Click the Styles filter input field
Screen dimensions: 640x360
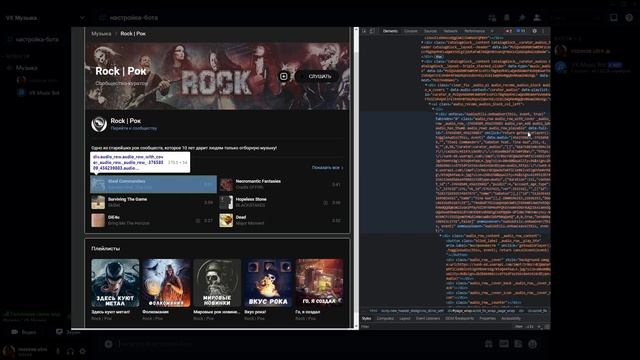pos(435,327)
